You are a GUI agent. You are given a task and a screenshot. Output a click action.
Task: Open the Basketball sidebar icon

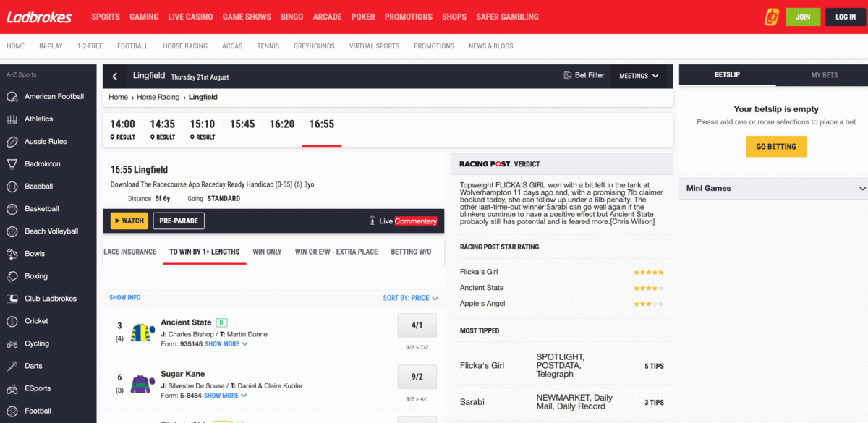tap(12, 209)
